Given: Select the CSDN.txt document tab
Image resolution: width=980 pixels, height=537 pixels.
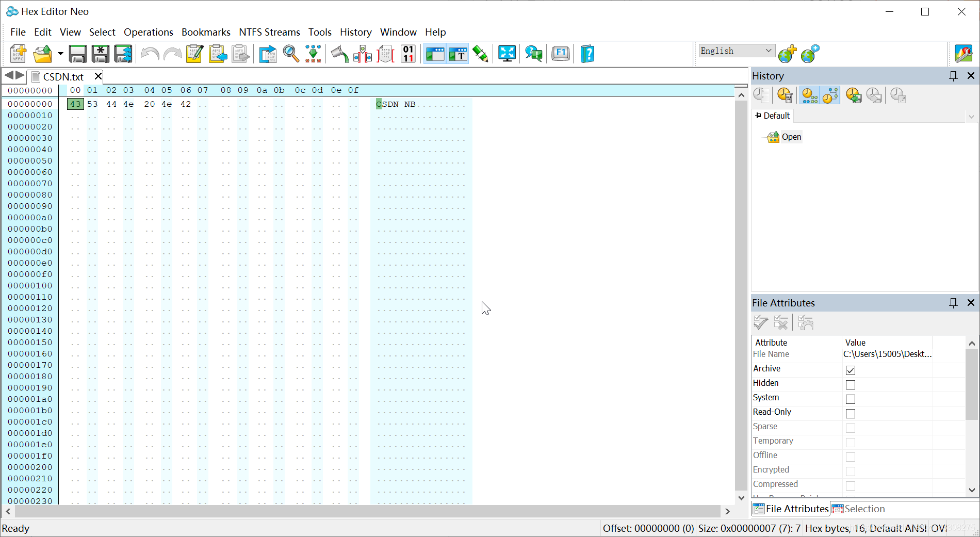Looking at the screenshot, I should tap(63, 76).
